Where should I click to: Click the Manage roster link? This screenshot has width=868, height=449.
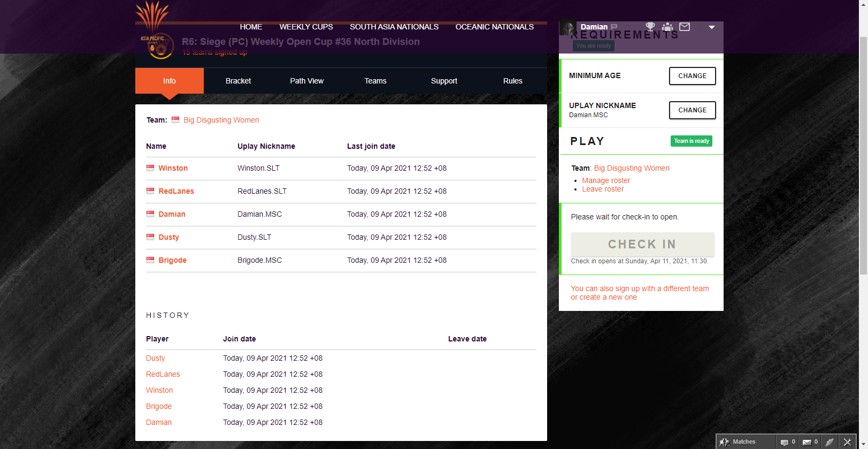(x=606, y=180)
